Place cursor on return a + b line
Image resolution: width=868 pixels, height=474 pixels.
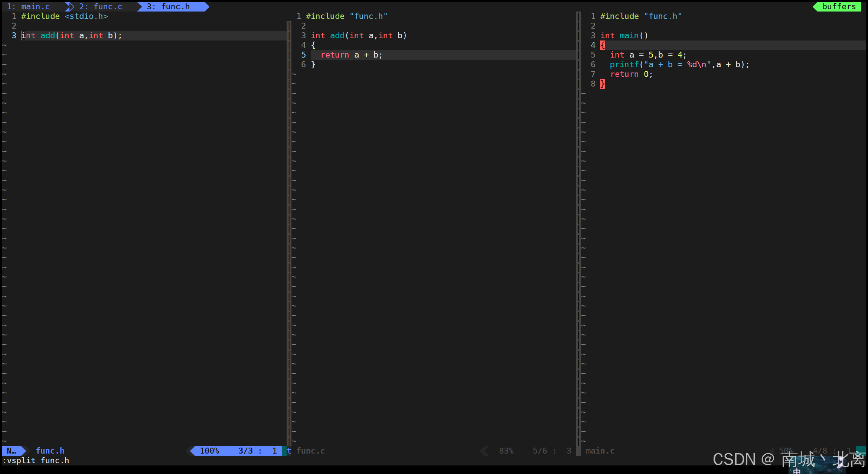click(351, 55)
